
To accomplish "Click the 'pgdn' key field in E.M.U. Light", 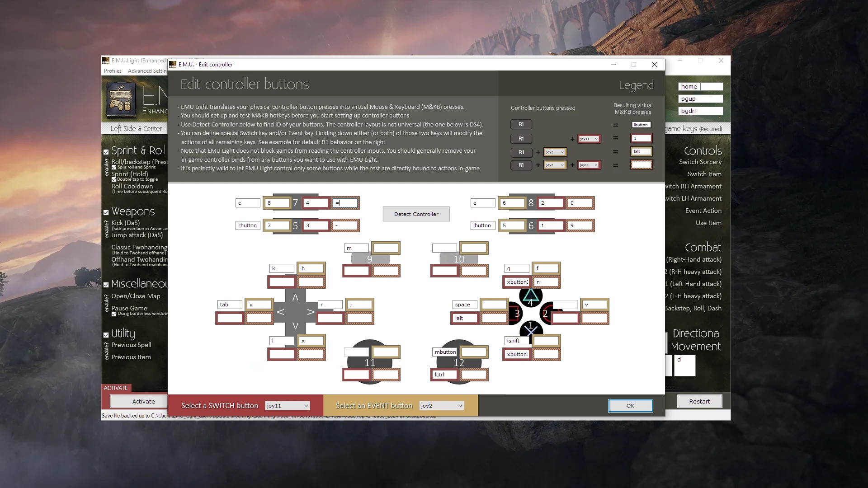I will point(701,111).
